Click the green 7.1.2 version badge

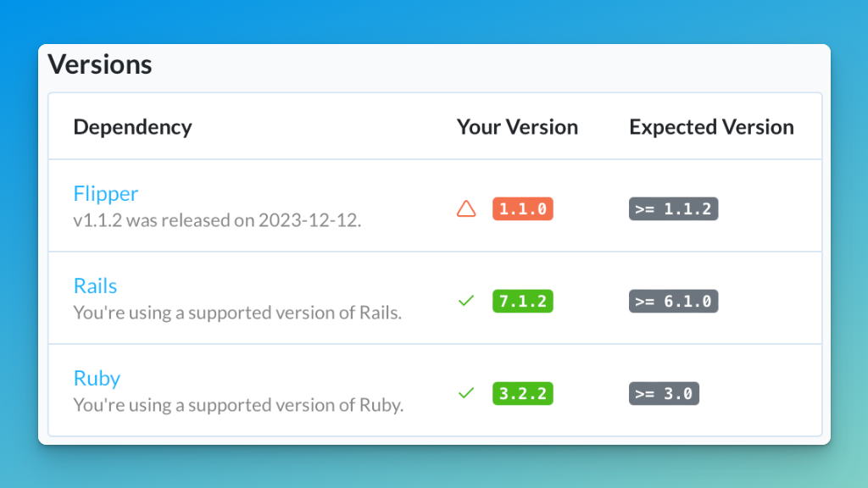click(x=522, y=301)
